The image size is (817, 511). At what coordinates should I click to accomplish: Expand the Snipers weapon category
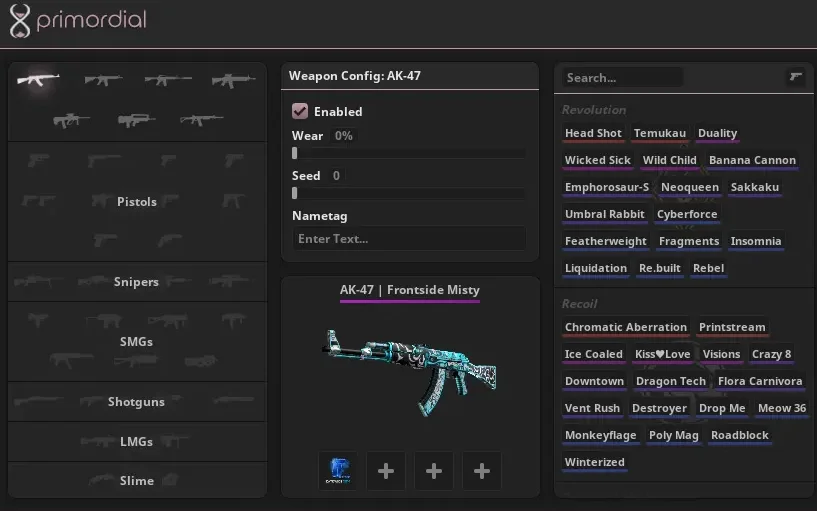(x=137, y=282)
